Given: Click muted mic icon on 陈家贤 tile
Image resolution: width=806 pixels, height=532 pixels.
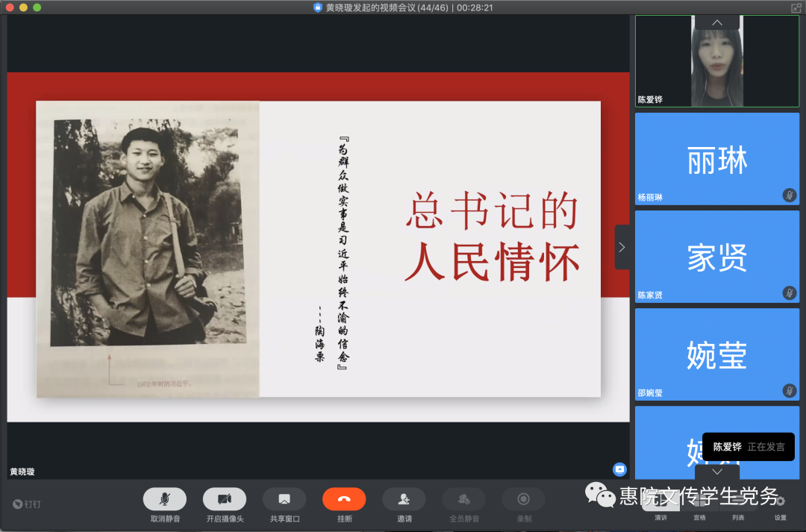Looking at the screenshot, I should pos(789,293).
